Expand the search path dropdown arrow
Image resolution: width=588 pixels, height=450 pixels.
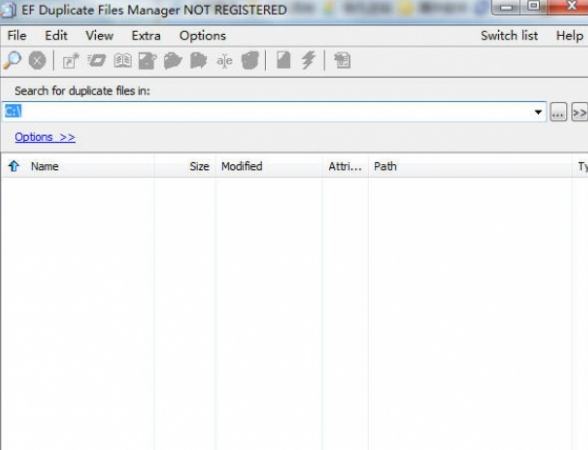tap(538, 112)
